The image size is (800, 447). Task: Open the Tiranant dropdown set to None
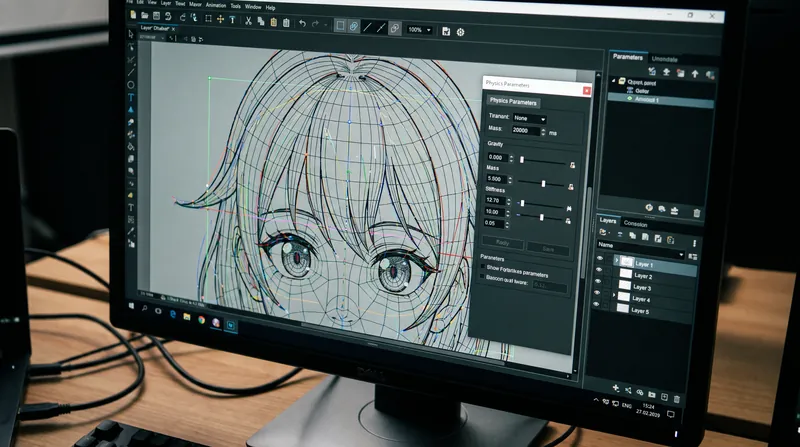coord(529,118)
